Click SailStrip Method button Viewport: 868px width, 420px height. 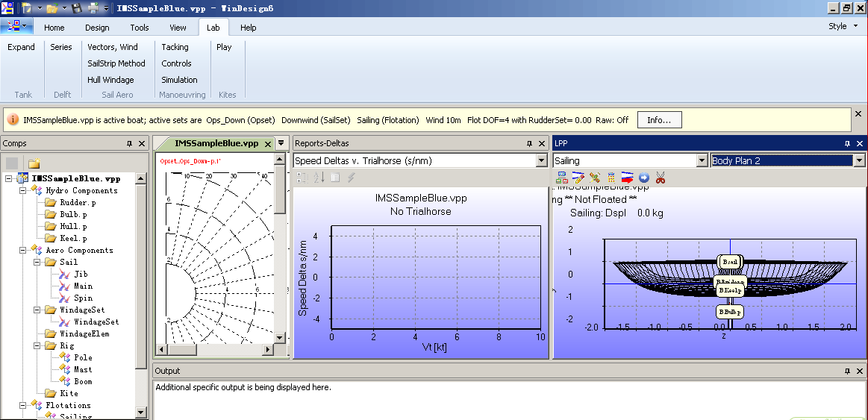(x=116, y=63)
